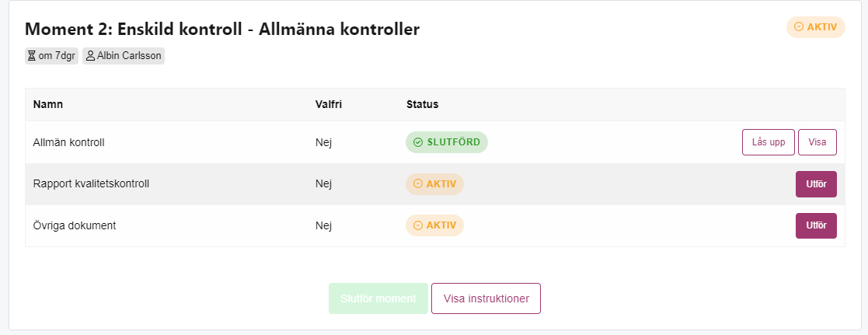The image size is (868, 335).
Task: Click the Moment 2 heading title
Action: coord(222,29)
